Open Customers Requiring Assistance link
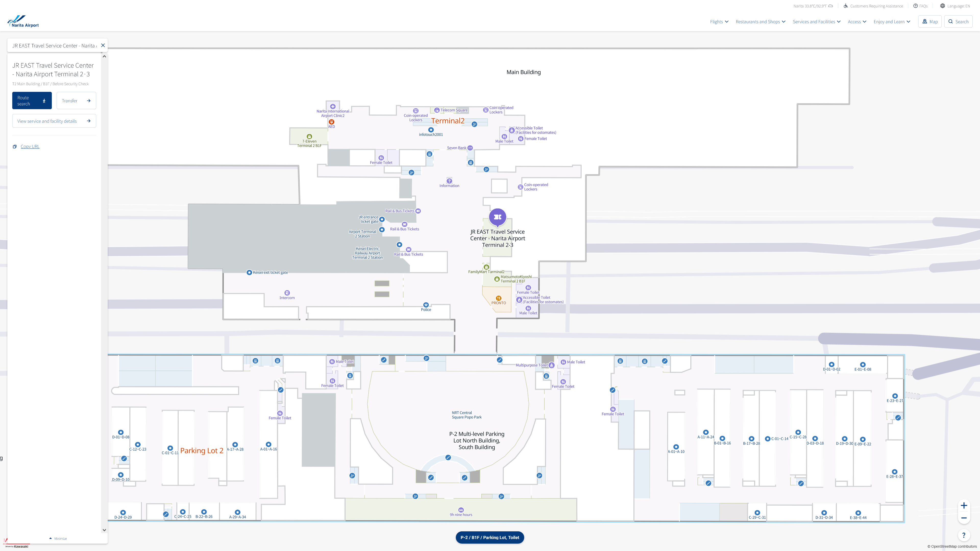 click(x=873, y=6)
